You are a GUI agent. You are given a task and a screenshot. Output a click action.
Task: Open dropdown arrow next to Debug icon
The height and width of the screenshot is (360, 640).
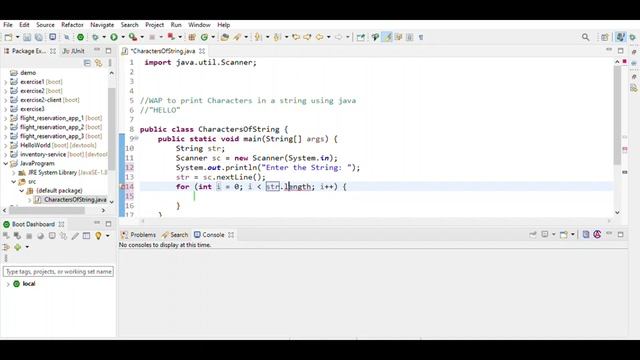104,37
